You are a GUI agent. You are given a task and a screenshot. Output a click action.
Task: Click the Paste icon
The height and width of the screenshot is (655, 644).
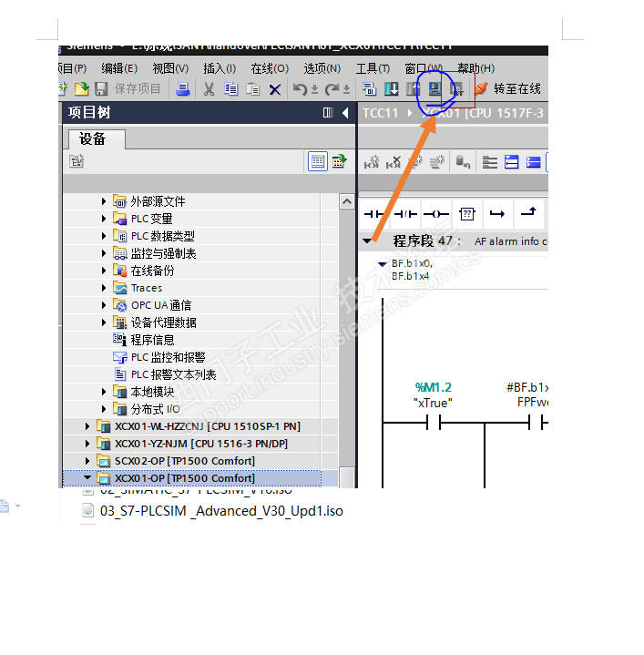tap(252, 88)
